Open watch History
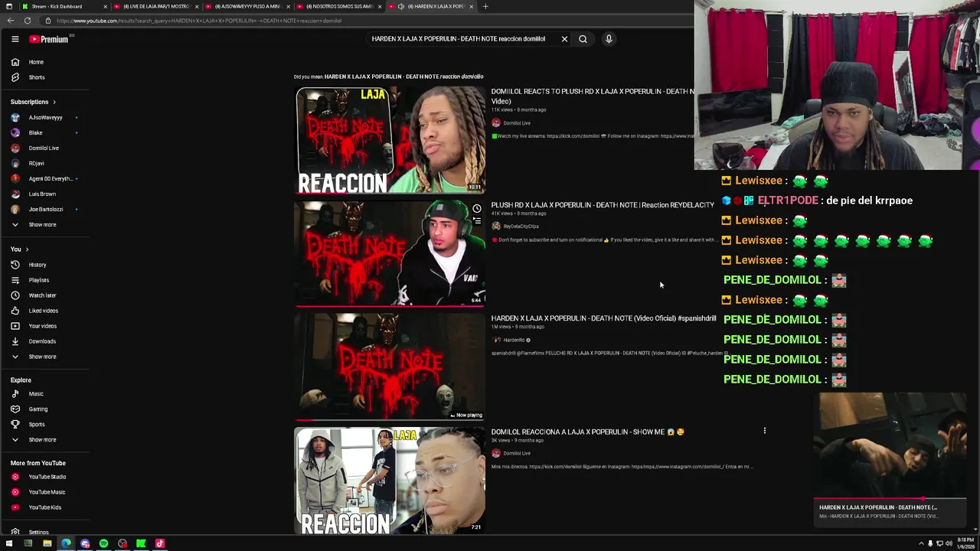980x551 pixels. tap(37, 265)
